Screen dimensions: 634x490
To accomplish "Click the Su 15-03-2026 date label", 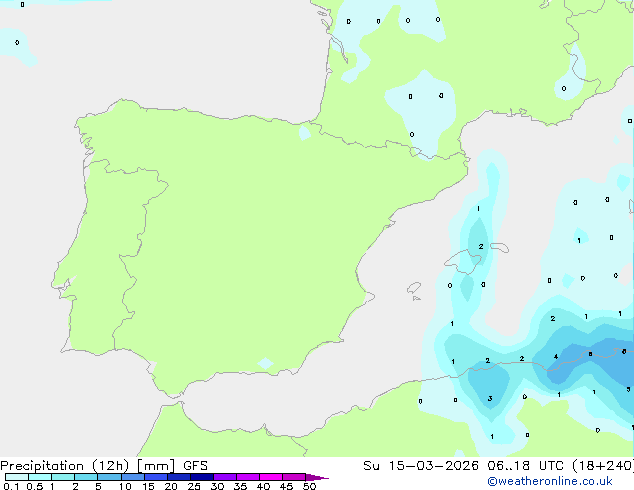I will [x=421, y=466].
